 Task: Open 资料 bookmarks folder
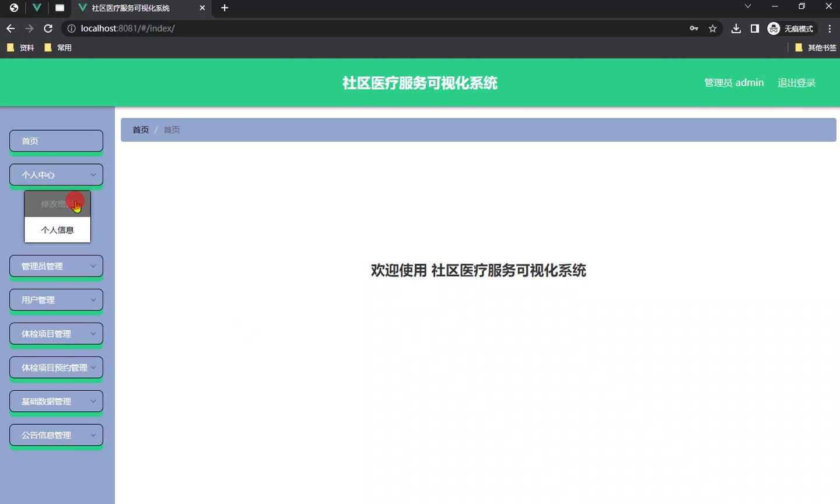click(20, 48)
